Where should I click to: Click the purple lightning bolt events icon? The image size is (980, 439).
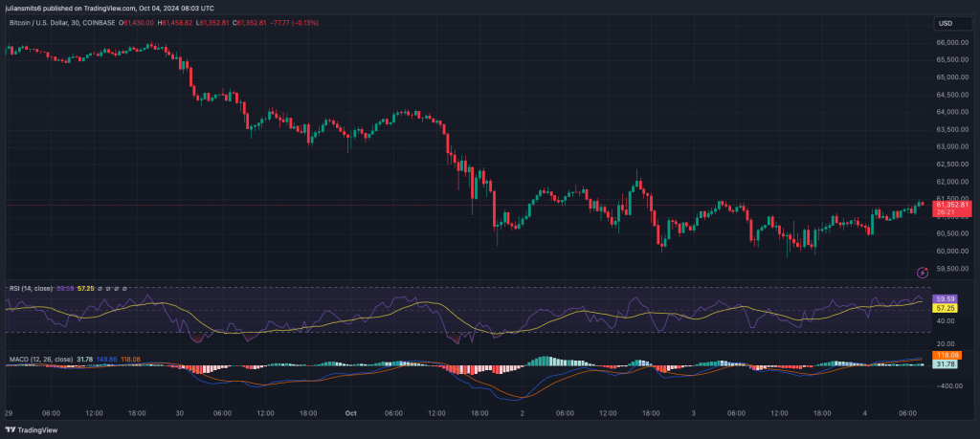click(x=922, y=273)
